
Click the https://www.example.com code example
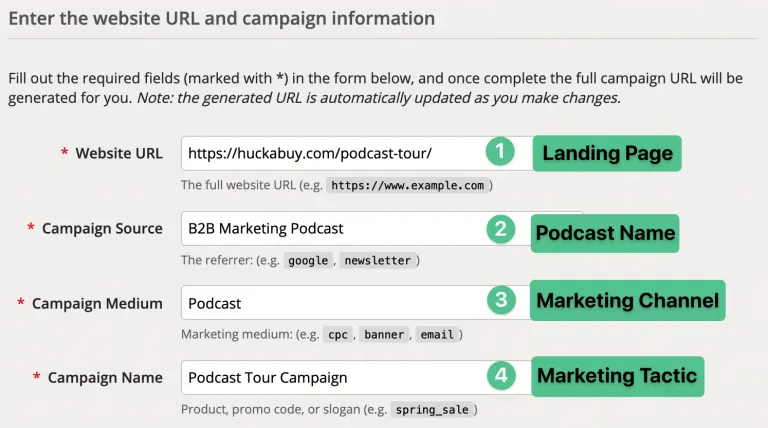click(408, 186)
